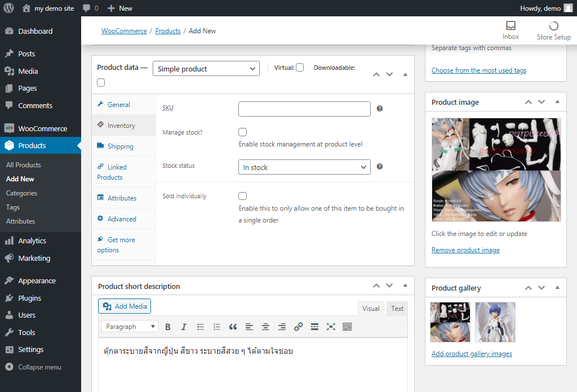This screenshot has width=577, height=392.
Task: Click the Bold formatting icon
Action: coord(168,327)
